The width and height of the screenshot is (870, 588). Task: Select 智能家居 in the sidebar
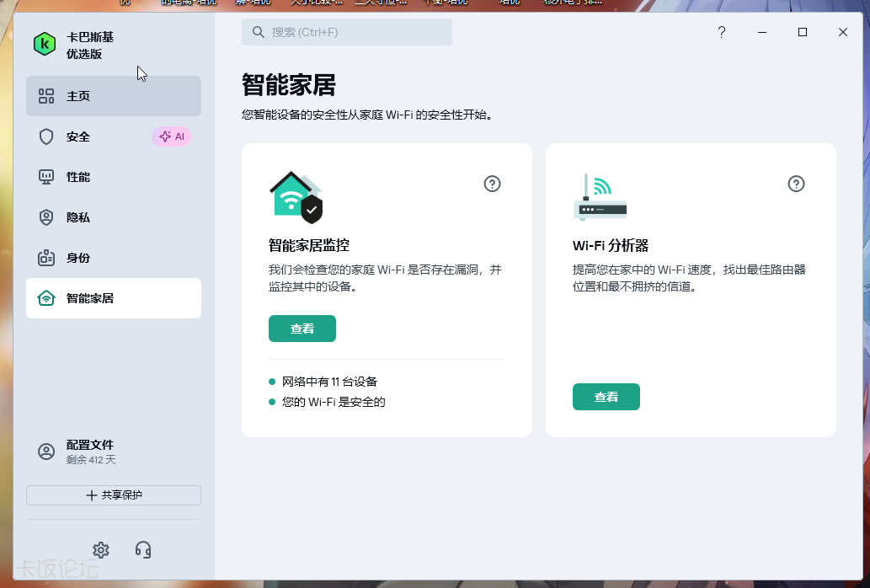[113, 298]
